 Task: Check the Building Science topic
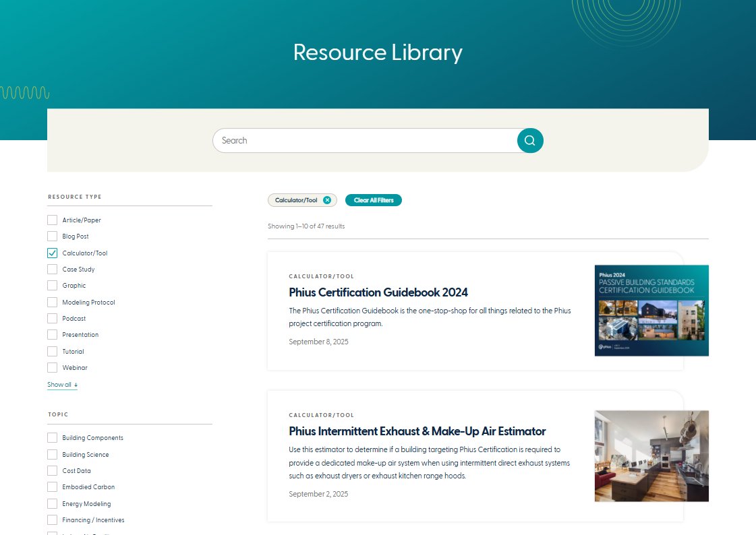[52, 454]
